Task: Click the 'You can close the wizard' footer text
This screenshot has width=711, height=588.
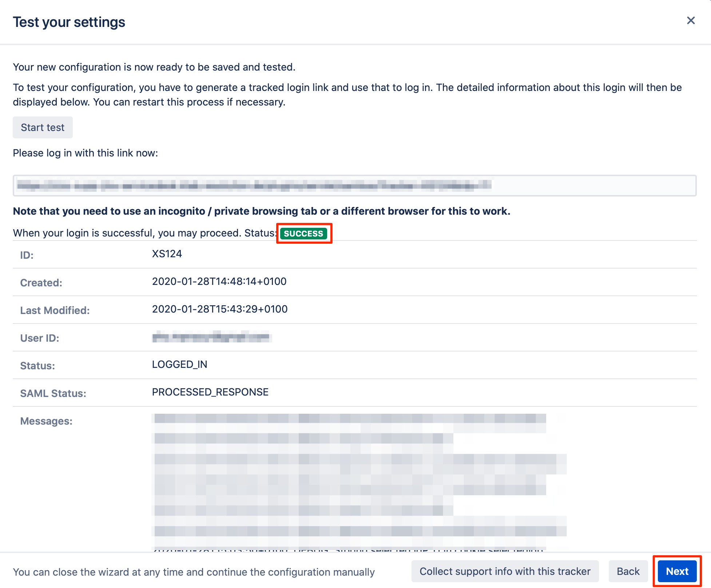Action: 194,572
